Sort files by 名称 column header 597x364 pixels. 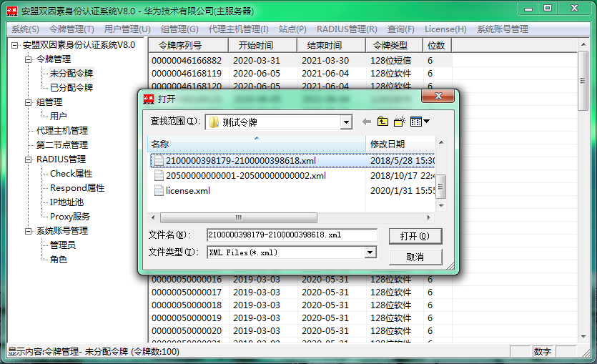[257, 144]
